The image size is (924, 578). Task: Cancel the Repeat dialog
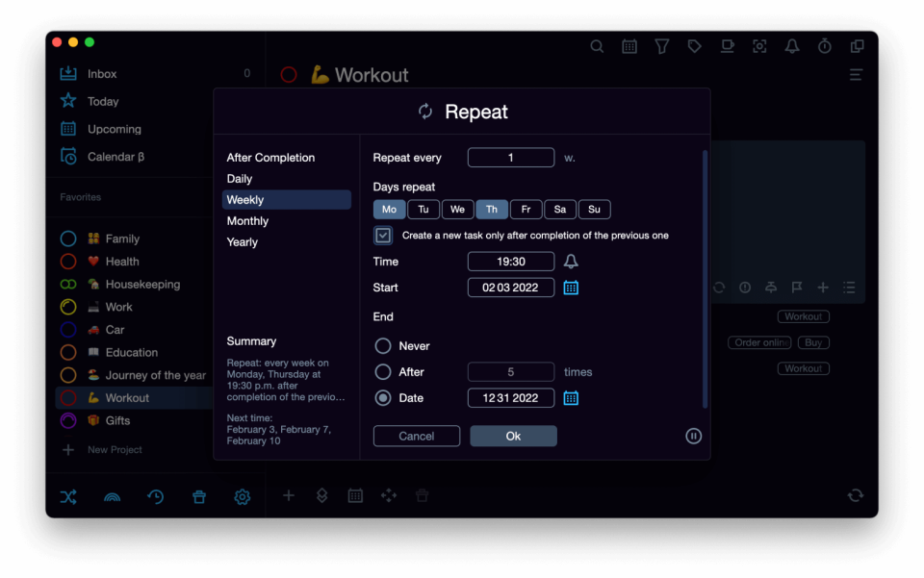click(x=416, y=436)
